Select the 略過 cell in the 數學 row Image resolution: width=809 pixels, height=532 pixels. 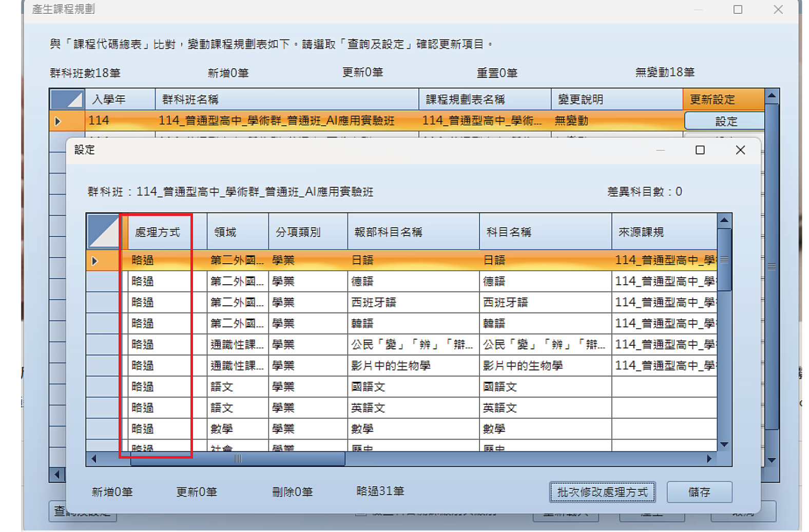[167, 428]
